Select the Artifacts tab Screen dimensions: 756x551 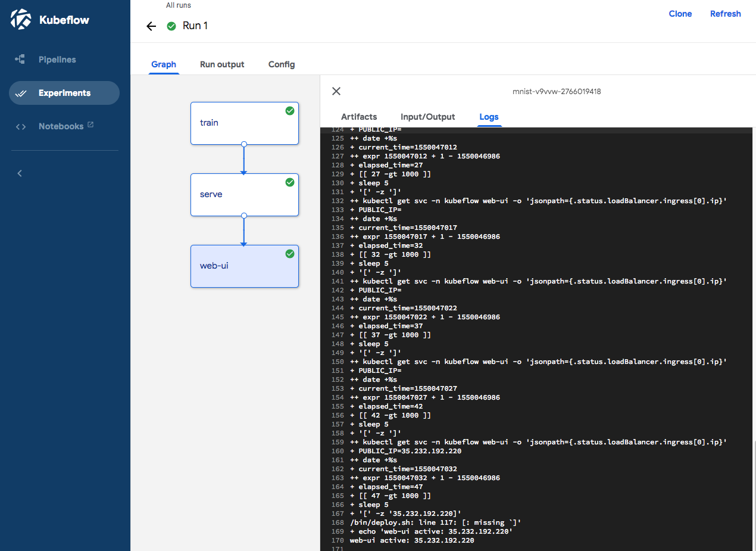(x=359, y=117)
